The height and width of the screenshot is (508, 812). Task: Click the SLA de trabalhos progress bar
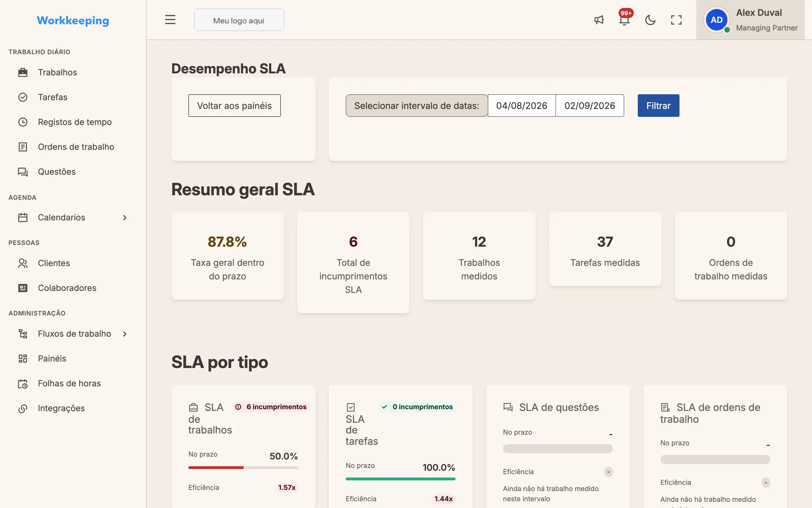click(x=243, y=467)
